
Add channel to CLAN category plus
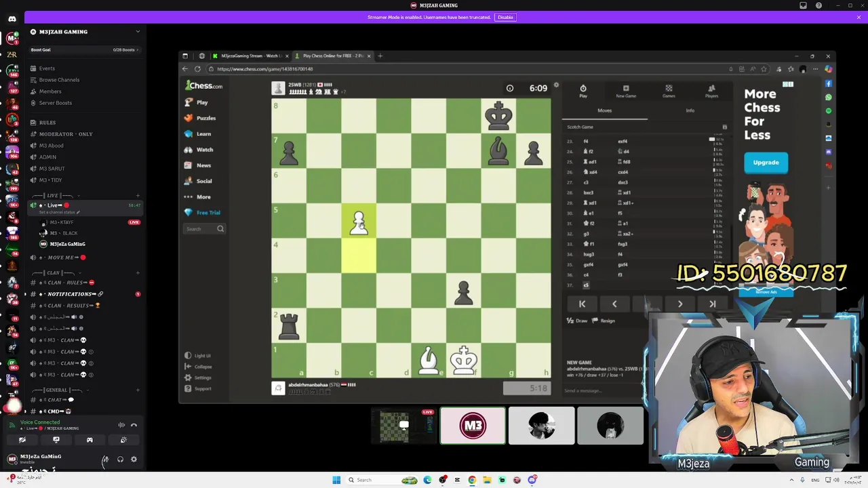[138, 273]
